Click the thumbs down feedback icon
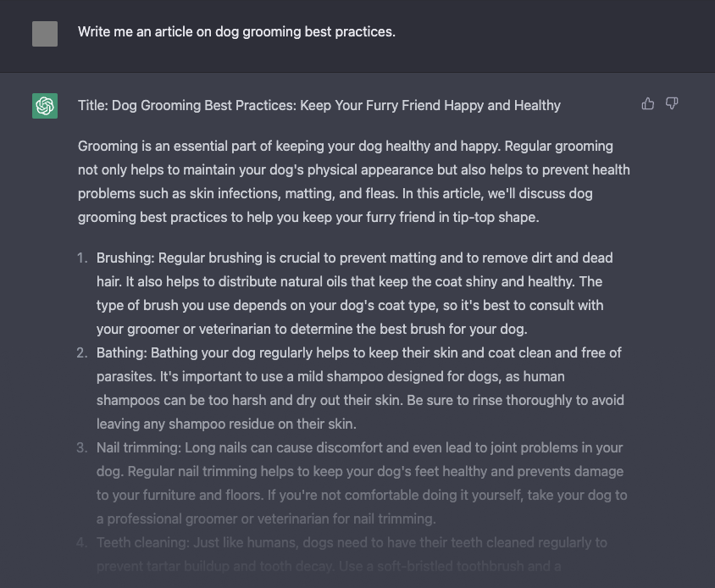The width and height of the screenshot is (715, 588). click(x=672, y=104)
